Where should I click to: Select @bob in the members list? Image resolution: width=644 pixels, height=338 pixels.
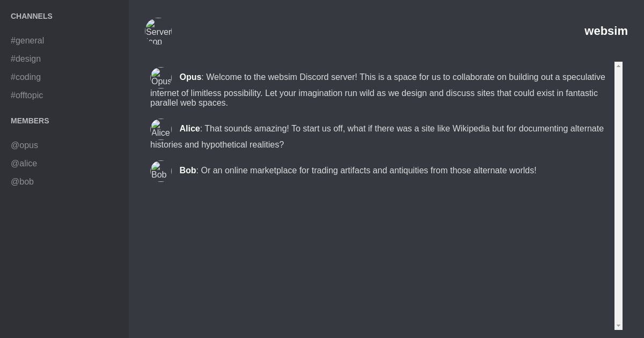23,181
